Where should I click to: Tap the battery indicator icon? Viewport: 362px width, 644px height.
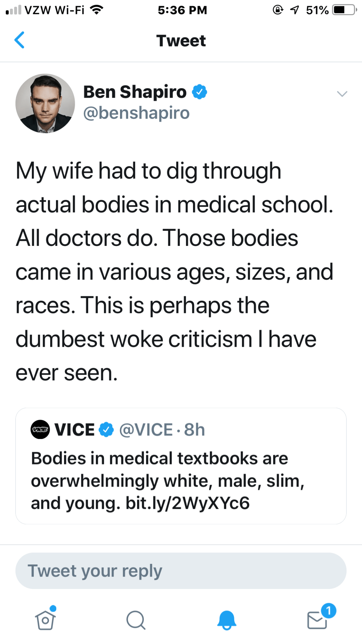(345, 10)
